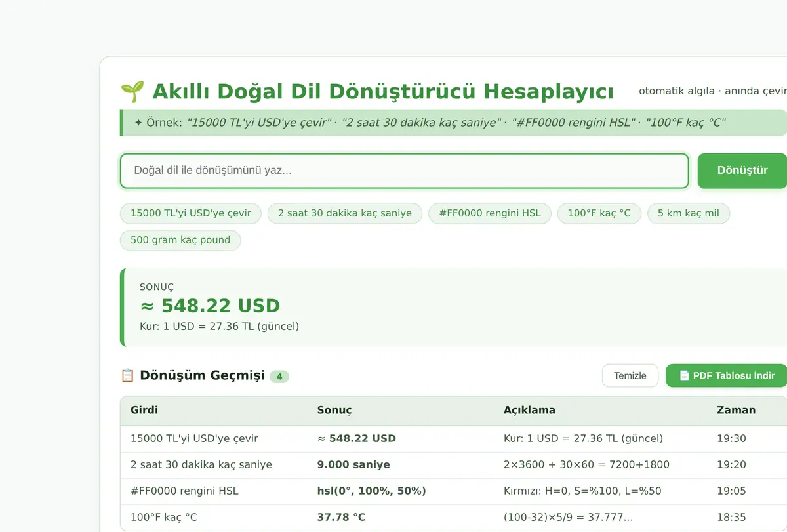
Task: Click the Örnek example hint banner
Action: [454, 123]
